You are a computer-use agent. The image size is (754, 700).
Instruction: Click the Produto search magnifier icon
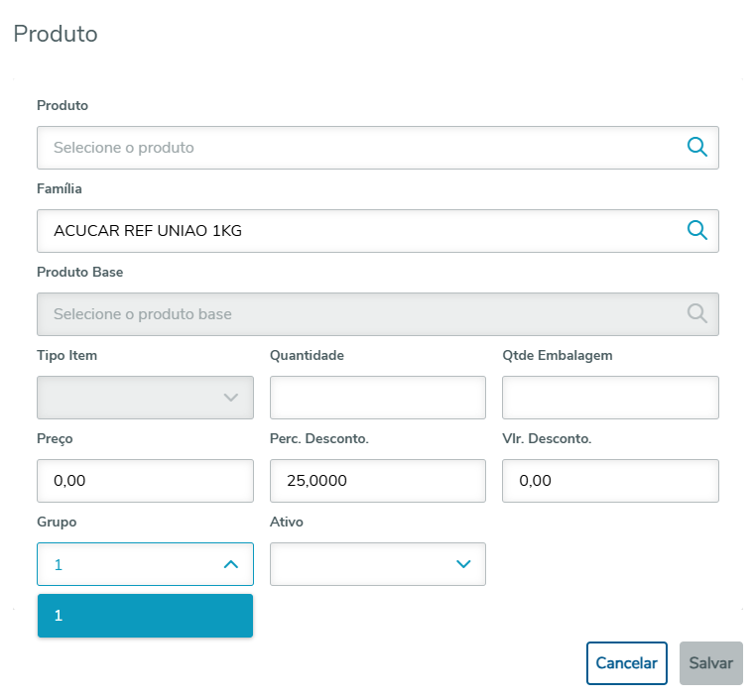pyautogui.click(x=697, y=147)
